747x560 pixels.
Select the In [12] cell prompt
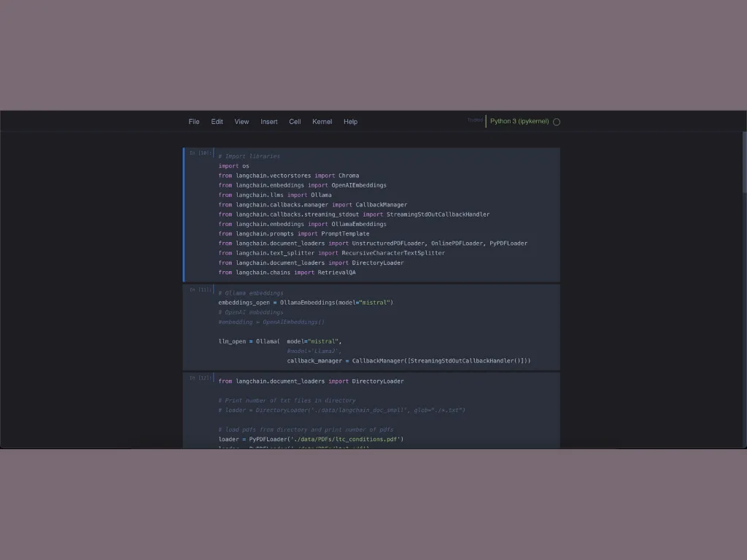(200, 378)
